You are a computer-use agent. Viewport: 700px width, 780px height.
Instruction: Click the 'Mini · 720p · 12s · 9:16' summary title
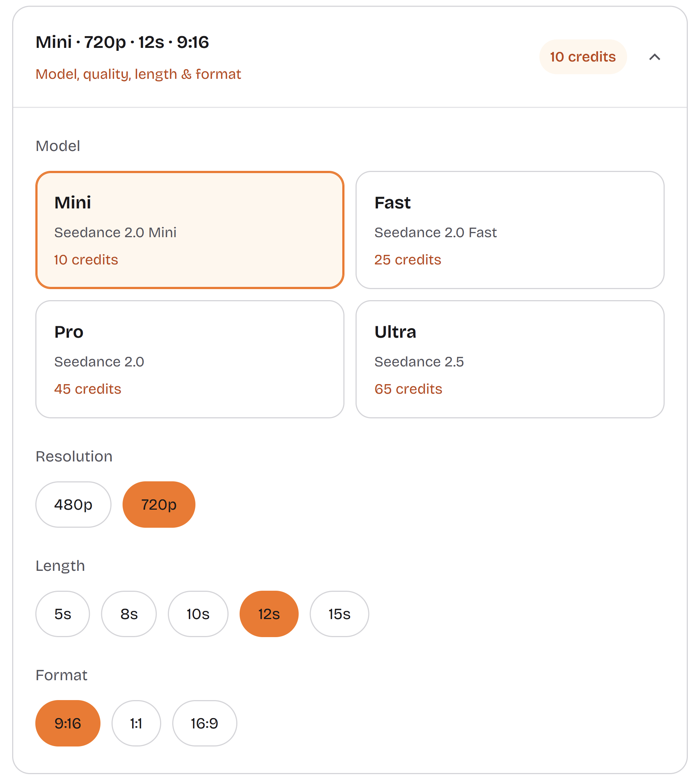click(x=122, y=42)
